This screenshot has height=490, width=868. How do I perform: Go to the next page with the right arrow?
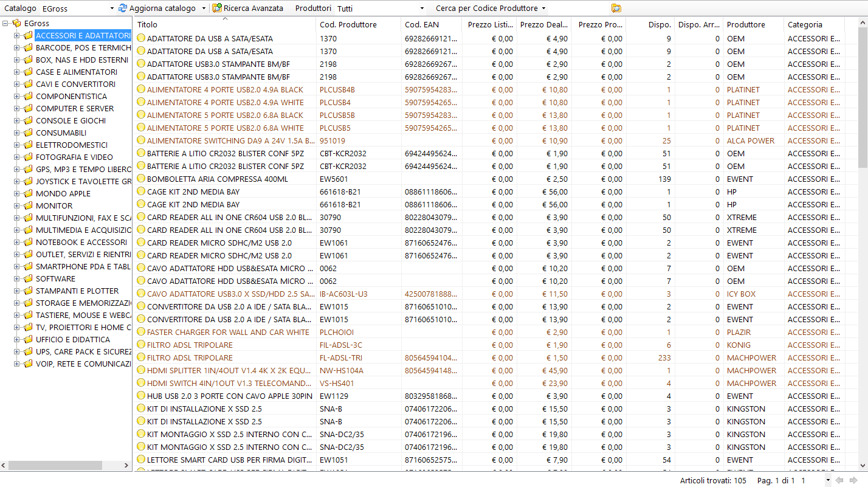coord(853,480)
